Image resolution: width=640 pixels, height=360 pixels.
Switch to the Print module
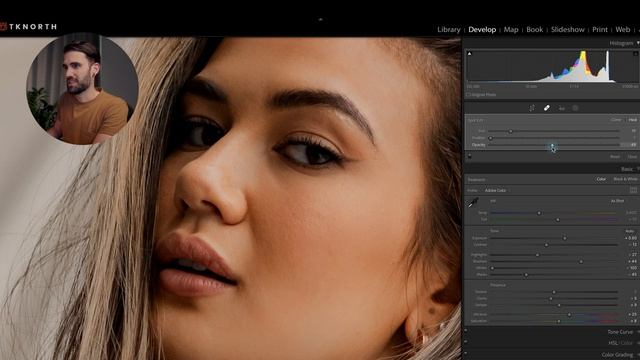point(600,29)
